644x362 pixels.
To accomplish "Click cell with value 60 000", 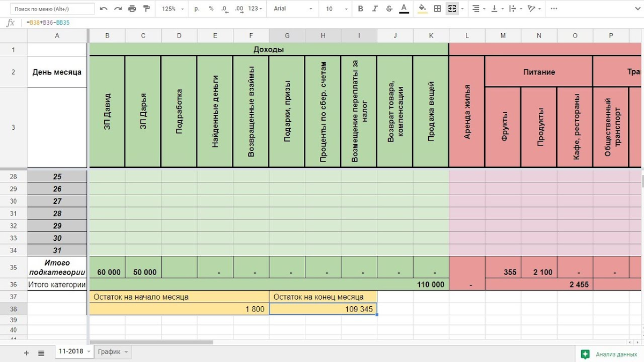I will pos(107,267).
